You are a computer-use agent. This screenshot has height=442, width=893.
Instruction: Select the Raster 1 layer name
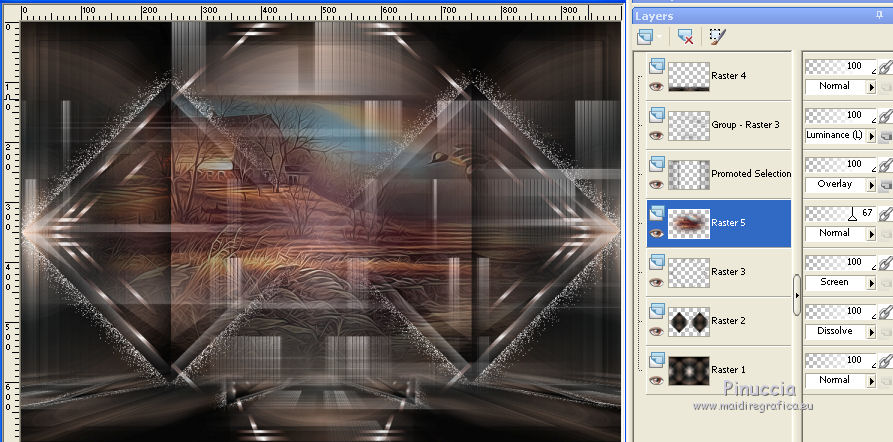[728, 370]
